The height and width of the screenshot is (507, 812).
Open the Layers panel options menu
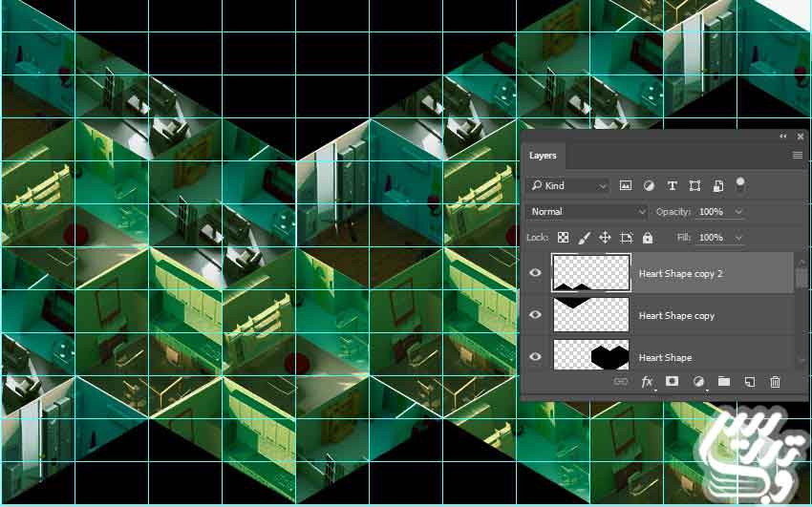(797, 156)
